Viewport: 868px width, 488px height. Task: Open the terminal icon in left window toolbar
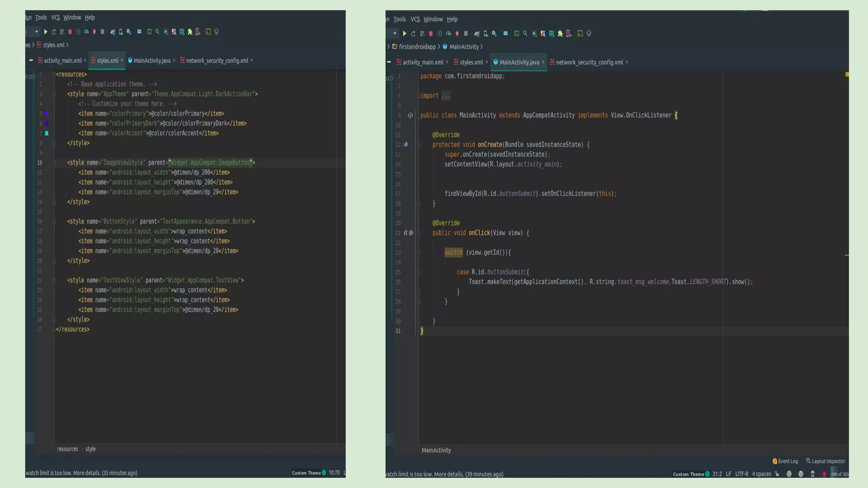149,32
